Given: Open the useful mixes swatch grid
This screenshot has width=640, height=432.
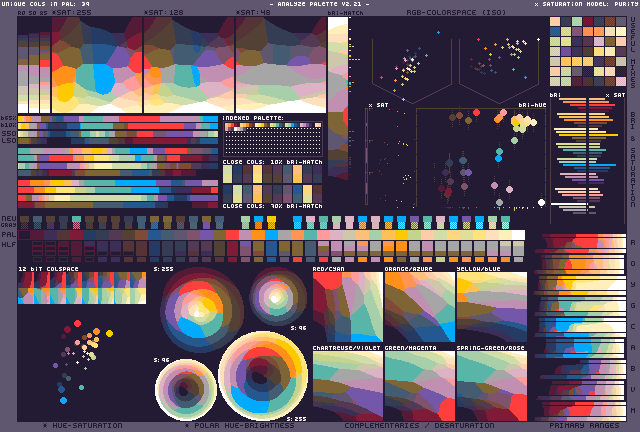Looking at the screenshot, I should (x=588, y=51).
